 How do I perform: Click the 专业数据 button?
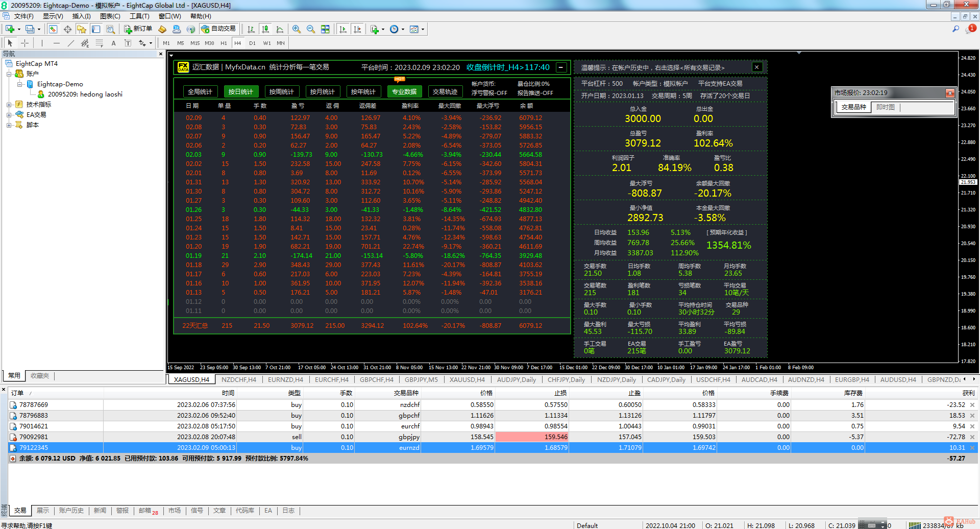(x=404, y=92)
